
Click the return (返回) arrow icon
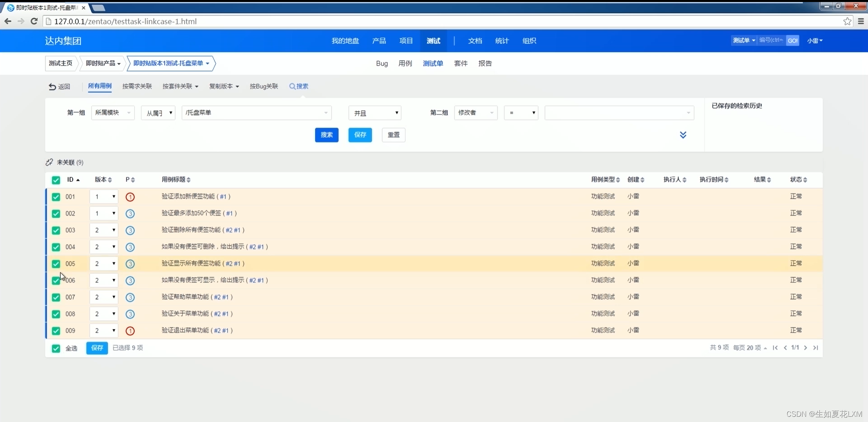pos(52,86)
